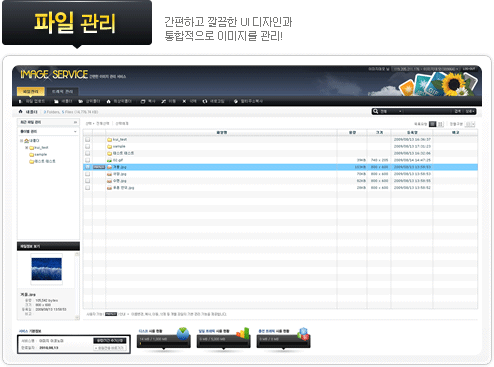Check the checkbox of folder dated 16:32:06
This screenshot has height=367, width=494.
coord(87,153)
